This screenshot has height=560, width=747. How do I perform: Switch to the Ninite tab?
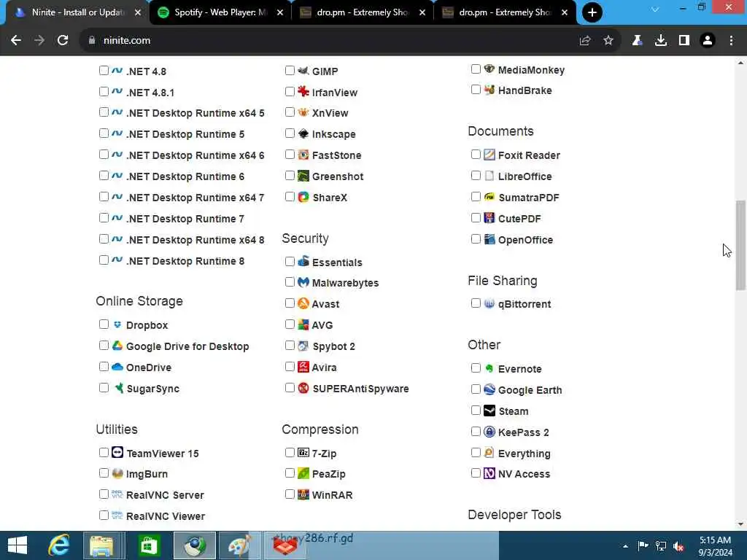coord(77,12)
